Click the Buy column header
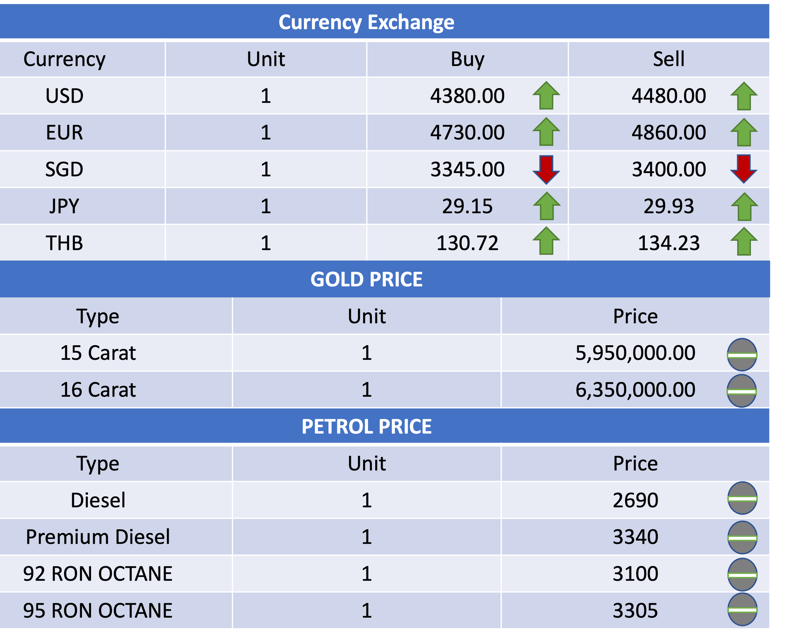The width and height of the screenshot is (812, 638). [467, 59]
